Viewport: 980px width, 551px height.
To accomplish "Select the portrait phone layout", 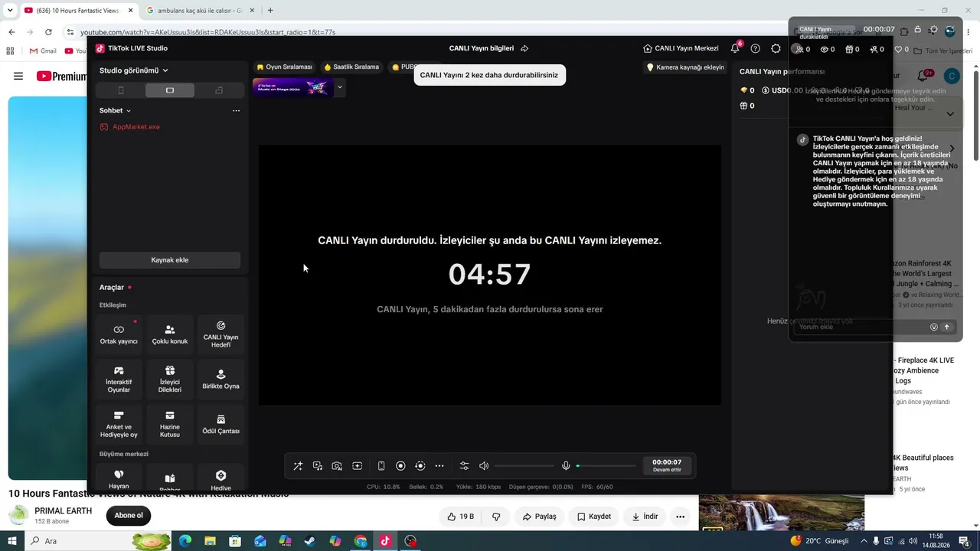I will (x=120, y=90).
